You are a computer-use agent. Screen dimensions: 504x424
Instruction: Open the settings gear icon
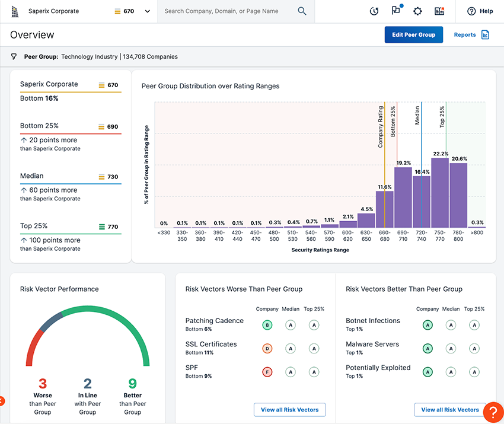[x=417, y=11]
